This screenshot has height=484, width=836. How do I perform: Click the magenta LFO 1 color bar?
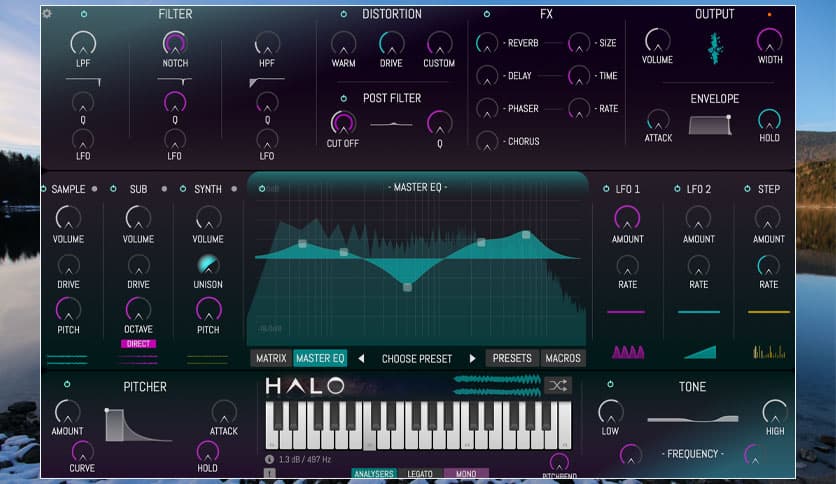pyautogui.click(x=626, y=312)
